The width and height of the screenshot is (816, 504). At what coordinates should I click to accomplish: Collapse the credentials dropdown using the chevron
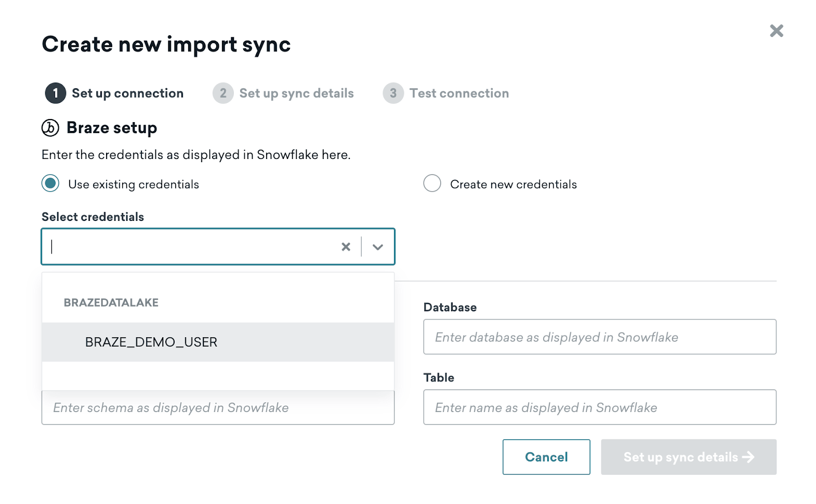(x=378, y=247)
